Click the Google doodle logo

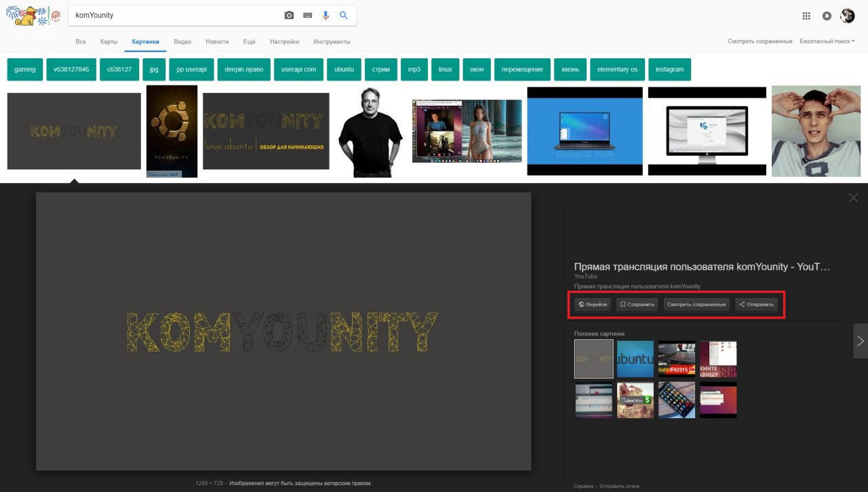pyautogui.click(x=33, y=15)
